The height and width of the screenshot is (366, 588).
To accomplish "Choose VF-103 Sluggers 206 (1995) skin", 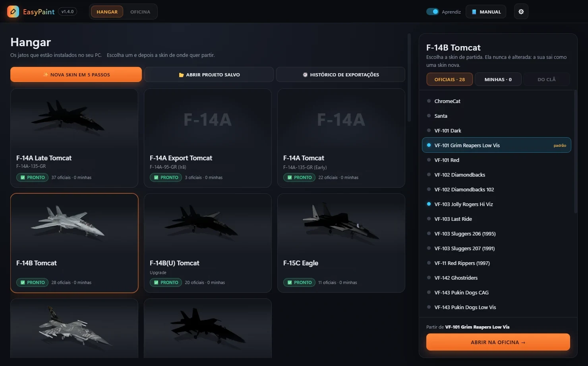I will coord(497,234).
